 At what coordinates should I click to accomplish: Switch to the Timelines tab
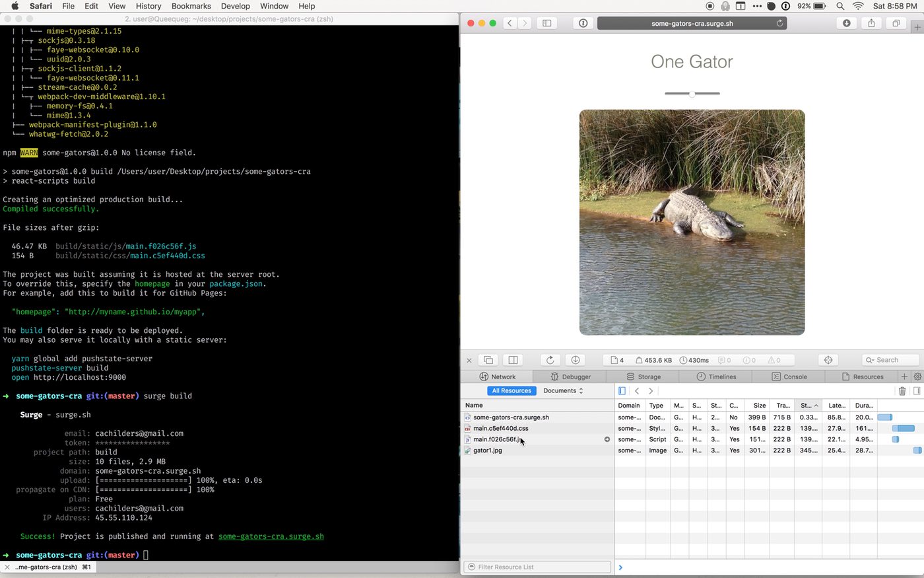tap(716, 377)
